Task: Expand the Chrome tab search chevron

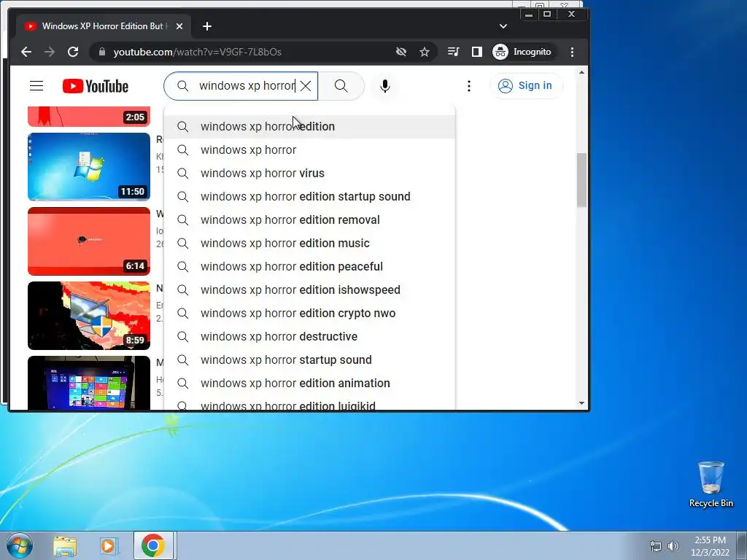Action: coord(503,26)
